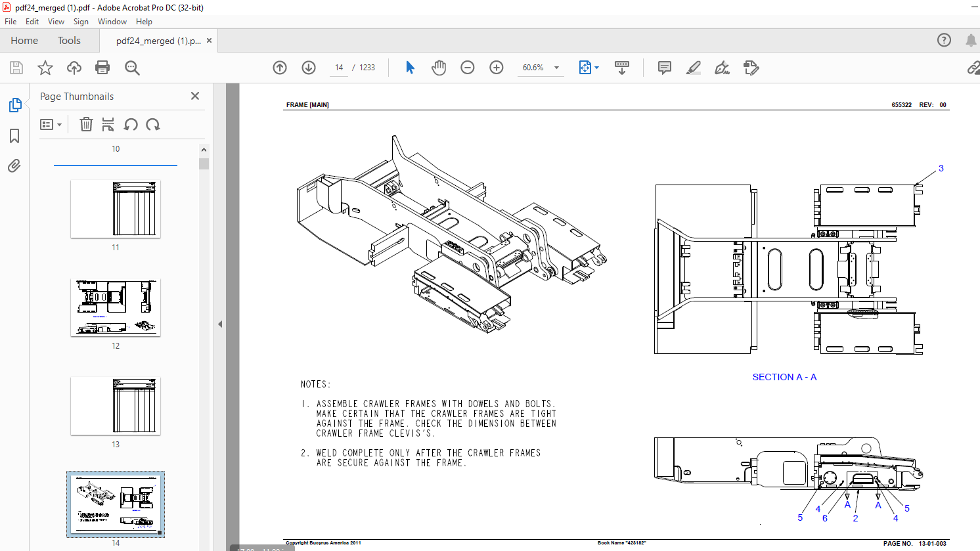Upload the file to cloud storage
This screenshot has width=980, height=551.
74,68
